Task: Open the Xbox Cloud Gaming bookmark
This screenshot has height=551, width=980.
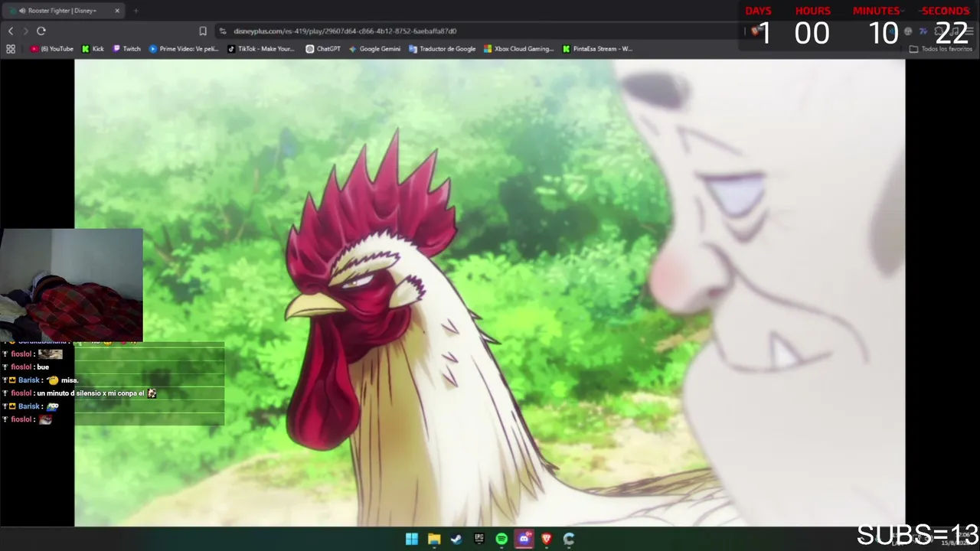Action: click(x=518, y=49)
